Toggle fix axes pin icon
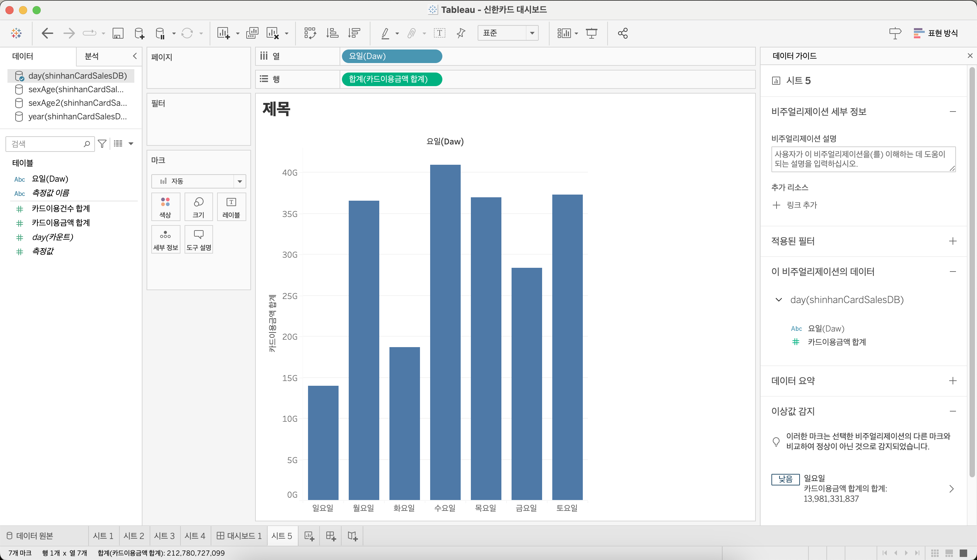Viewport: 977px width, 560px height. [x=461, y=33]
